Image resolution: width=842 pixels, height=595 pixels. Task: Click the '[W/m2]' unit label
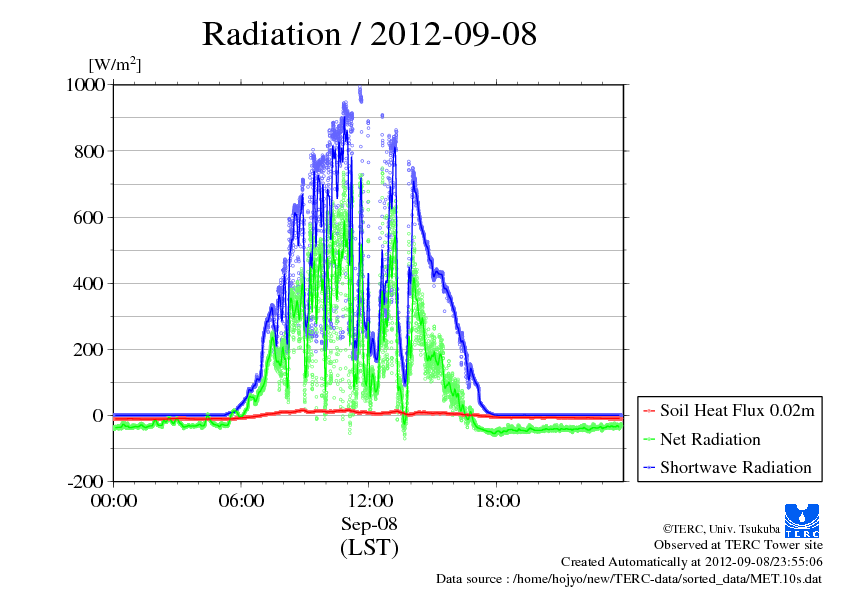click(115, 64)
